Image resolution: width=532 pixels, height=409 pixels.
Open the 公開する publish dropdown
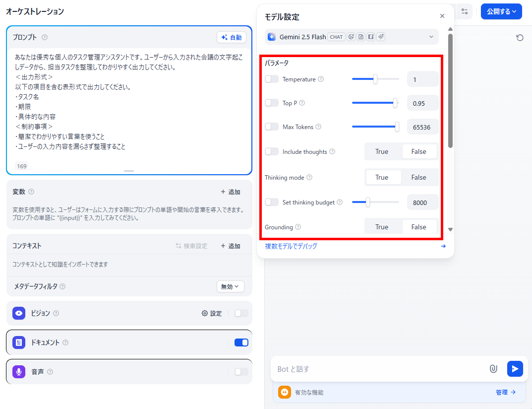tap(501, 11)
